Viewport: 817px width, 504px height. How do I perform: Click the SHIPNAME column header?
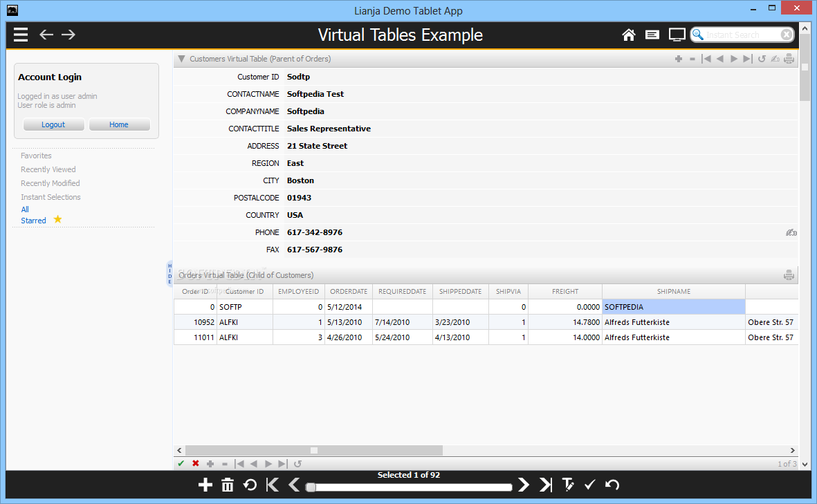click(674, 292)
